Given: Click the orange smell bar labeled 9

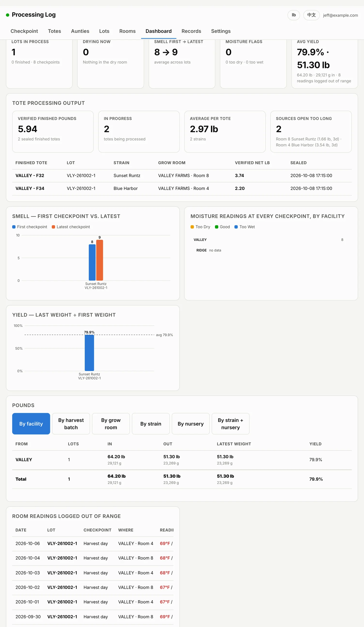Looking at the screenshot, I should tap(100, 260).
